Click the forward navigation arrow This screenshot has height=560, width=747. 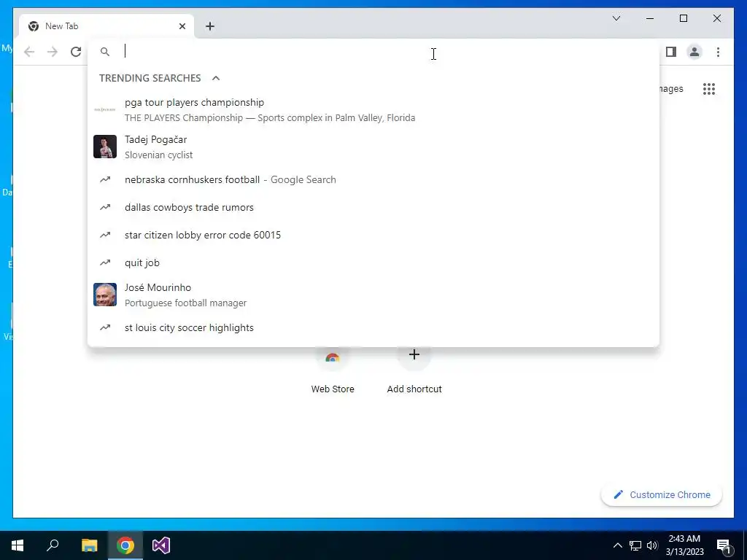pyautogui.click(x=53, y=52)
